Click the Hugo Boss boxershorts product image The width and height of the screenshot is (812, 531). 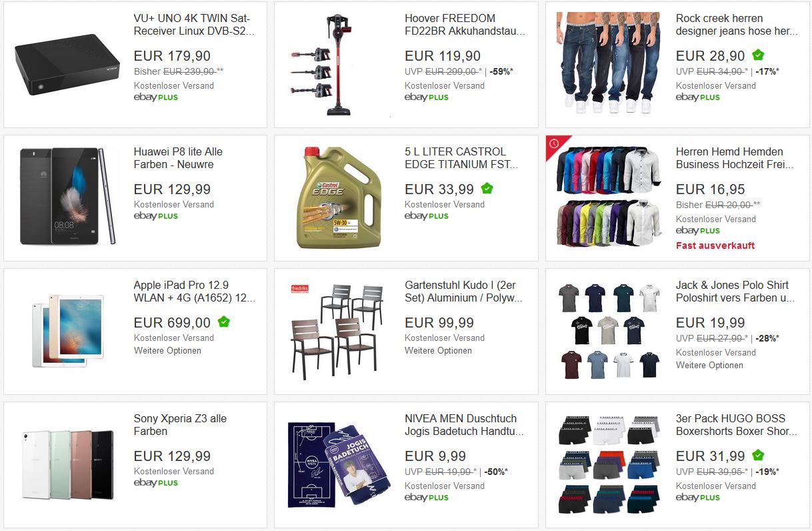(x=609, y=465)
